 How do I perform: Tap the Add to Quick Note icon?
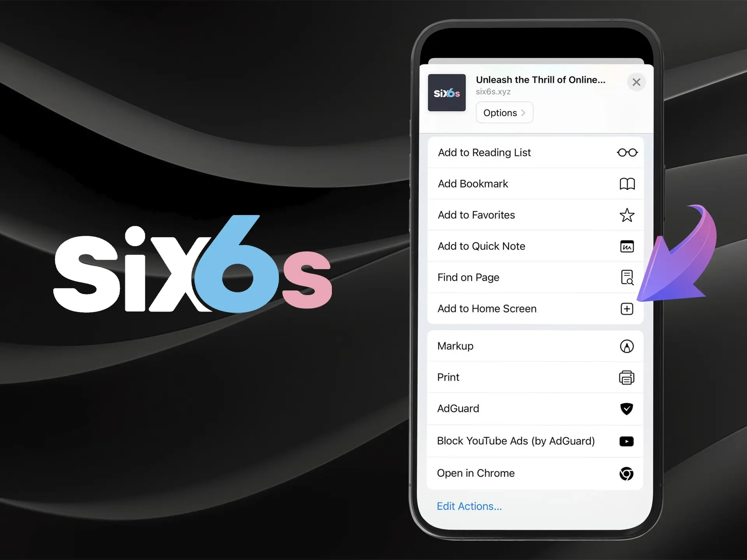click(626, 247)
